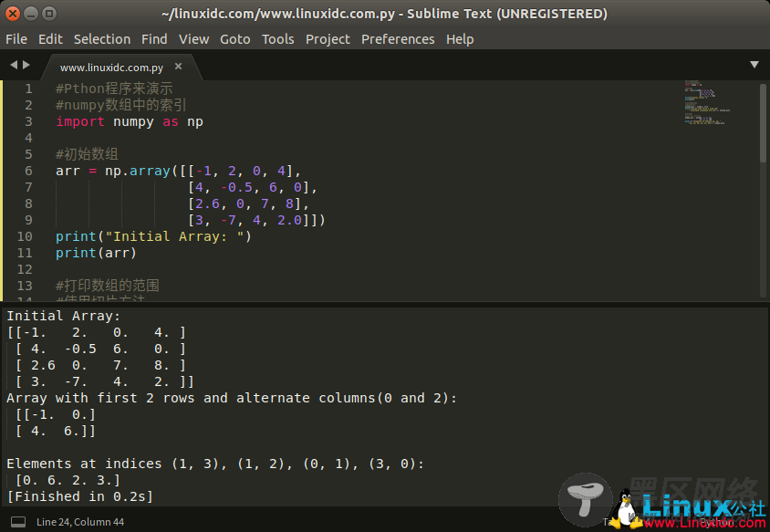
Task: Place cursor on 'import' keyword
Action: (80, 121)
